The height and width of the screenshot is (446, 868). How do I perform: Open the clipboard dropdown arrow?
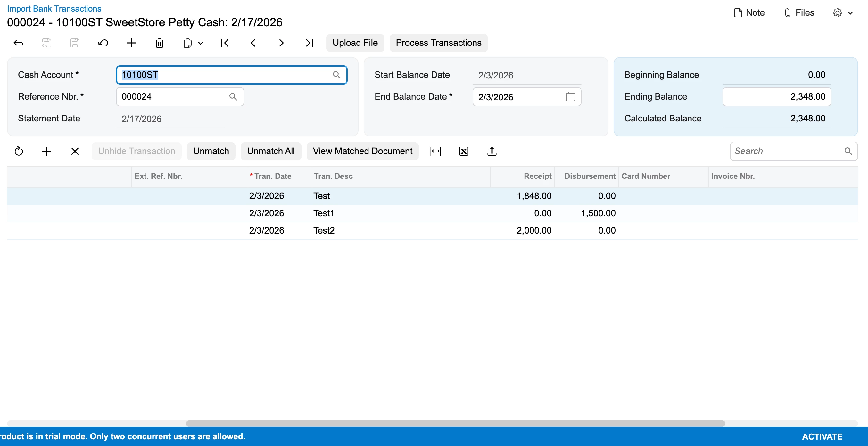coord(201,43)
